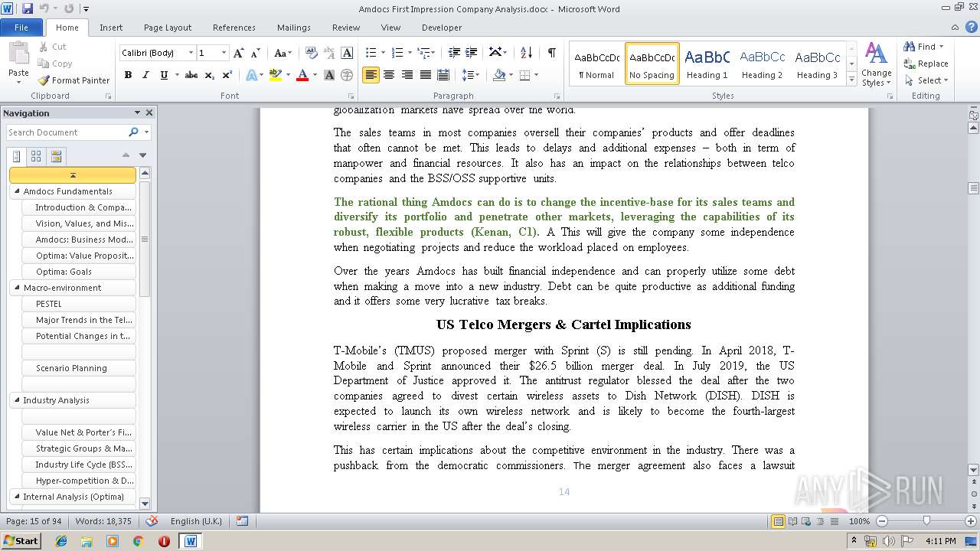Open Chrome from taskbar
The width and height of the screenshot is (980, 551).
coord(139,541)
